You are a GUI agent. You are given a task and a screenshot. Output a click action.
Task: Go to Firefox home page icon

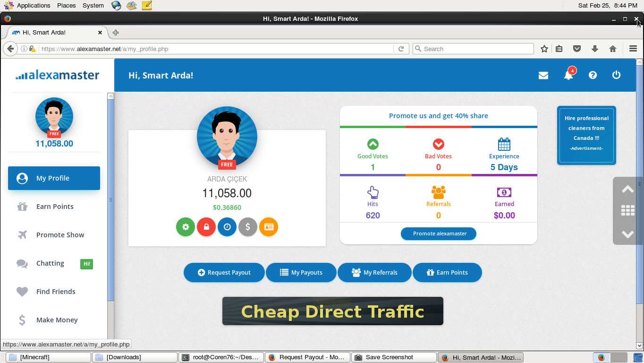pyautogui.click(x=613, y=49)
